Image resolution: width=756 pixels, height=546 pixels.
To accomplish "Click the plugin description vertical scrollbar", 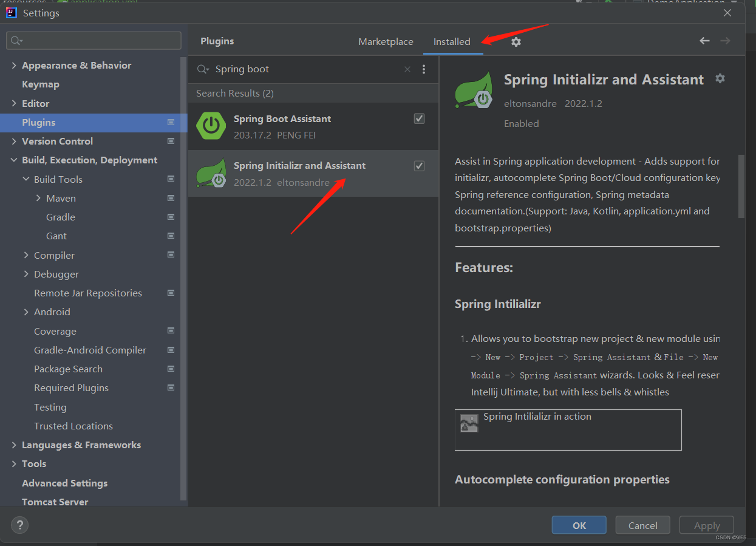I will tap(741, 186).
